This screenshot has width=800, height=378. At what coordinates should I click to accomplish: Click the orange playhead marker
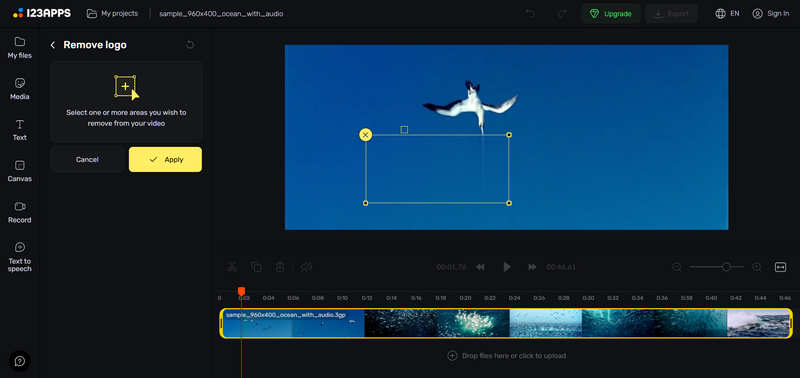pyautogui.click(x=241, y=291)
